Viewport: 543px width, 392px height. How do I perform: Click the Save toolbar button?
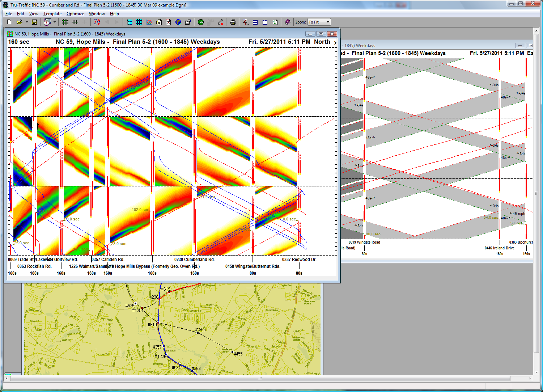[34, 22]
